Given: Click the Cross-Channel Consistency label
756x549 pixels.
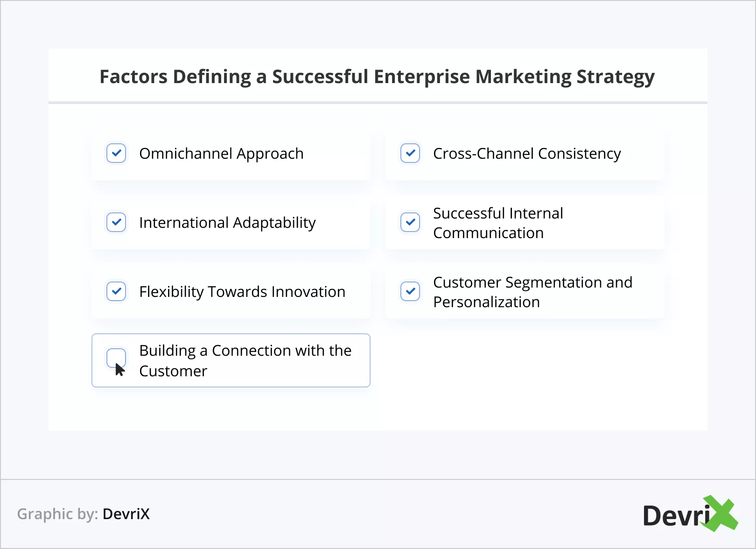Looking at the screenshot, I should (527, 154).
